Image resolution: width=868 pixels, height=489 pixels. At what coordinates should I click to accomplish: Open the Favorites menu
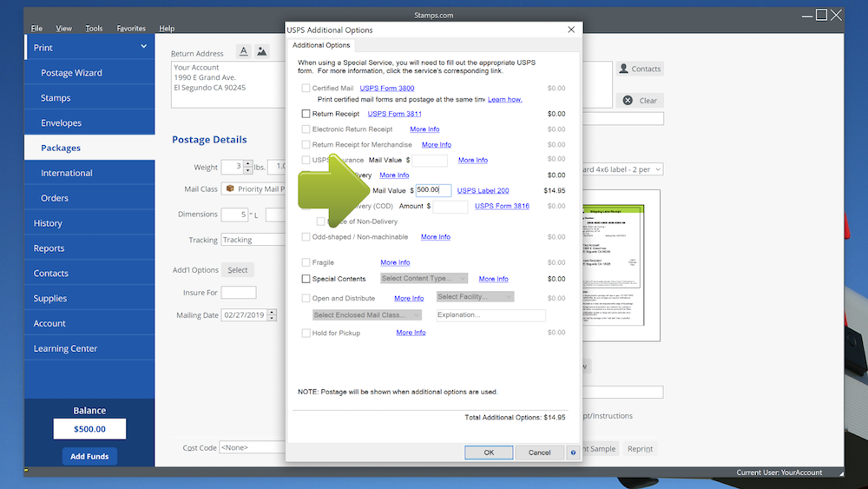131,29
